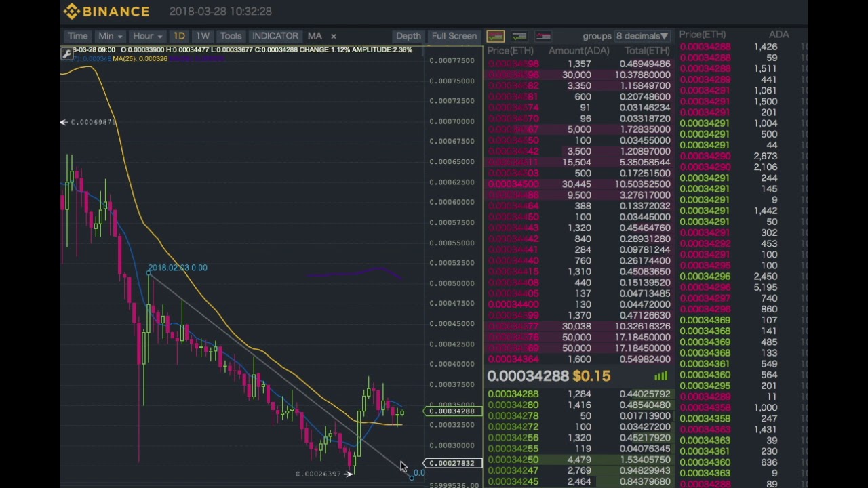The height and width of the screenshot is (488, 868).
Task: Open chart settings wrench icon
Action: point(66,54)
